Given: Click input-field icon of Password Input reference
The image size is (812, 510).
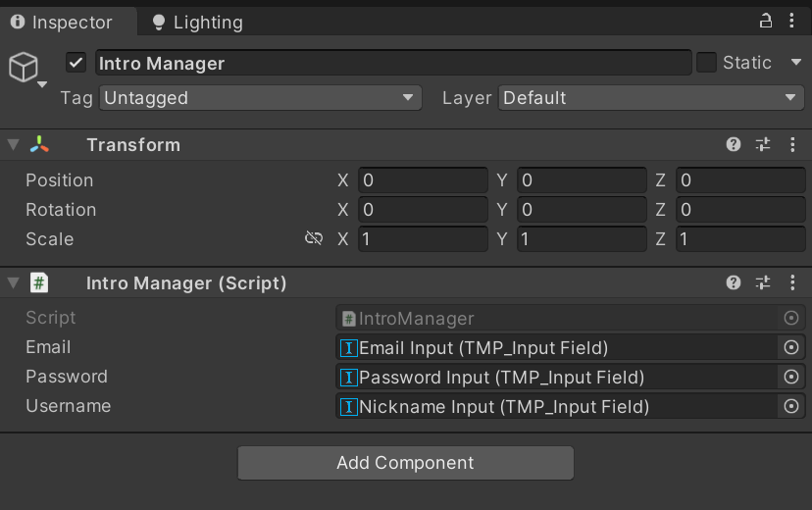Looking at the screenshot, I should click(x=348, y=378).
